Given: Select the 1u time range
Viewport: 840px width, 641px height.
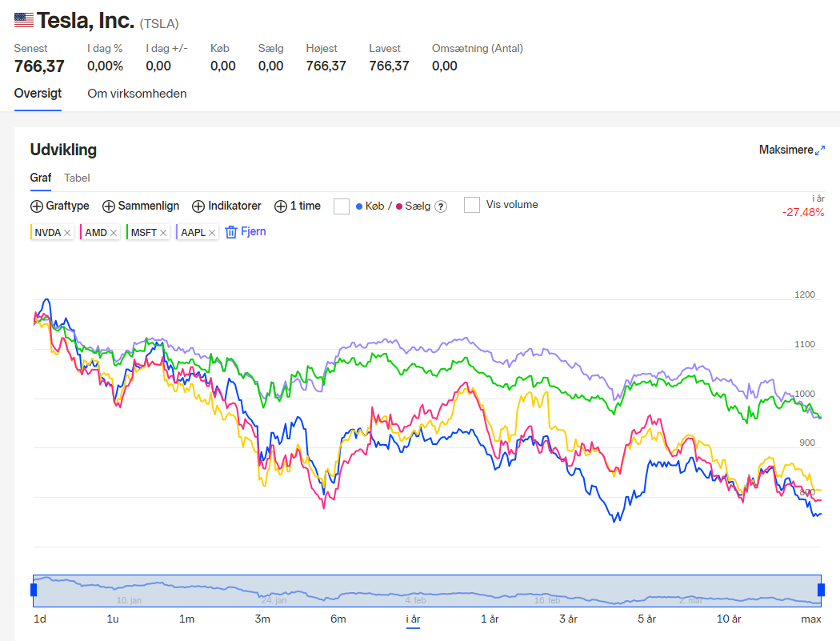Looking at the screenshot, I should 113,619.
